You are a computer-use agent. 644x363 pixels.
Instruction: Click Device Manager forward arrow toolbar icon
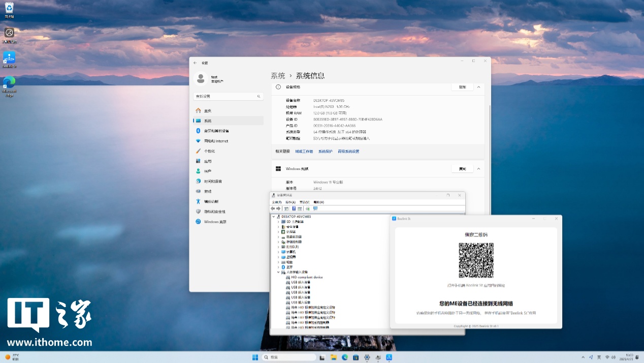coord(278,208)
